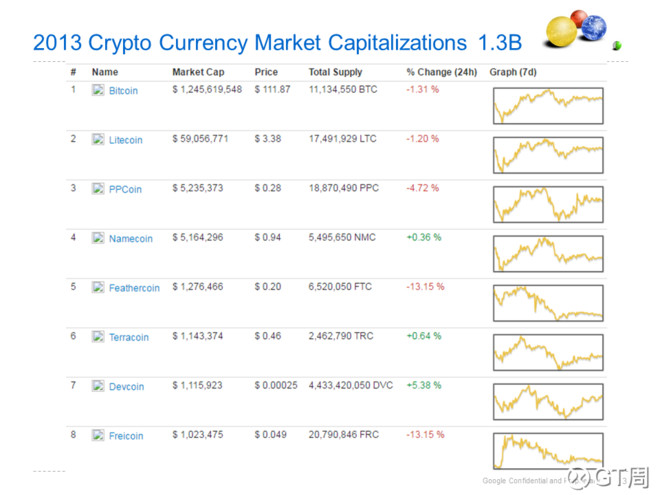
Task: Click the Bitcoin coin icon
Action: point(98,90)
